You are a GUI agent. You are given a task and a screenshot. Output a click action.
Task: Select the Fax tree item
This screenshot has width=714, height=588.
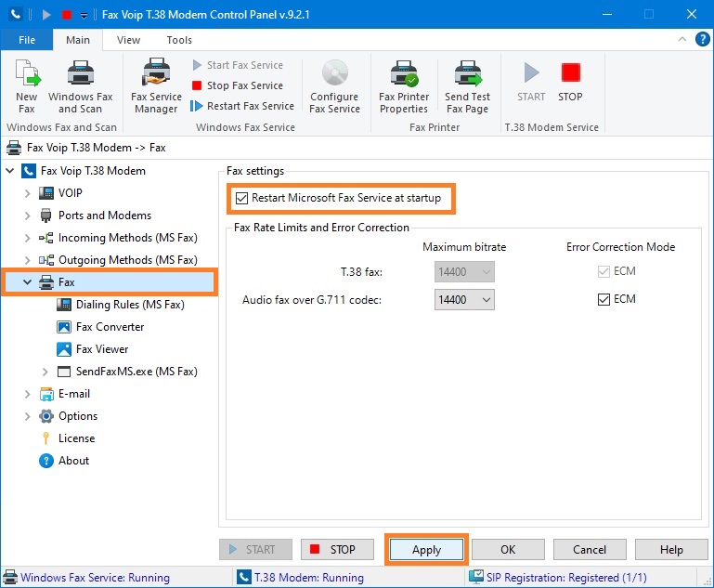pyautogui.click(x=67, y=282)
